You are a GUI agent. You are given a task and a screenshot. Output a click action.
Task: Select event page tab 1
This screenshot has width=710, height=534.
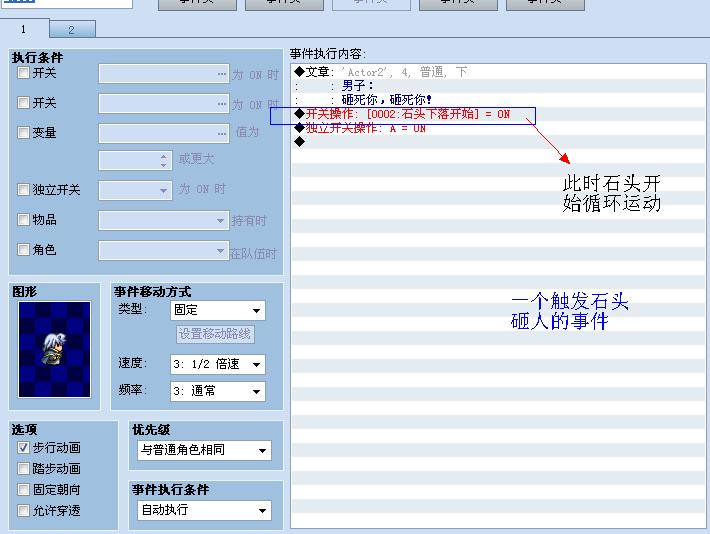pyautogui.click(x=24, y=29)
